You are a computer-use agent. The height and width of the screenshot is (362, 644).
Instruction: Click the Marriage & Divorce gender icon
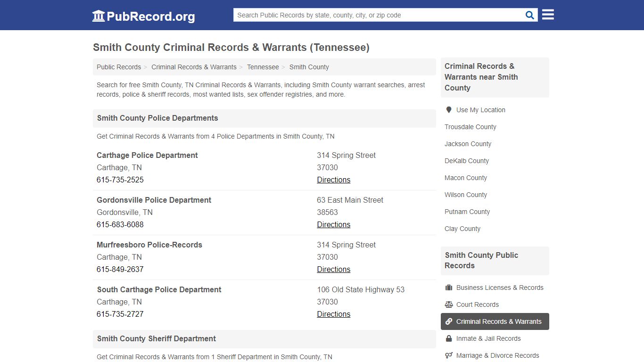tap(449, 355)
